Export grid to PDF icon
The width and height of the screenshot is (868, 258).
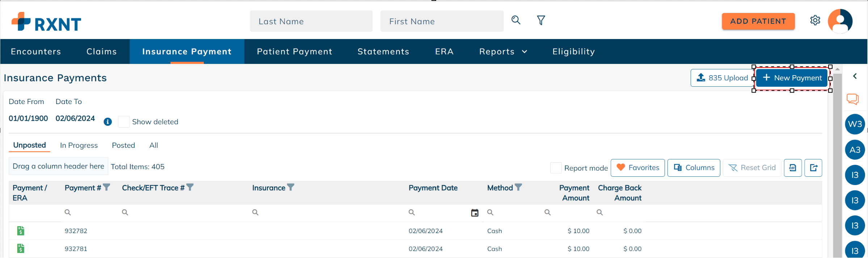[793, 168]
